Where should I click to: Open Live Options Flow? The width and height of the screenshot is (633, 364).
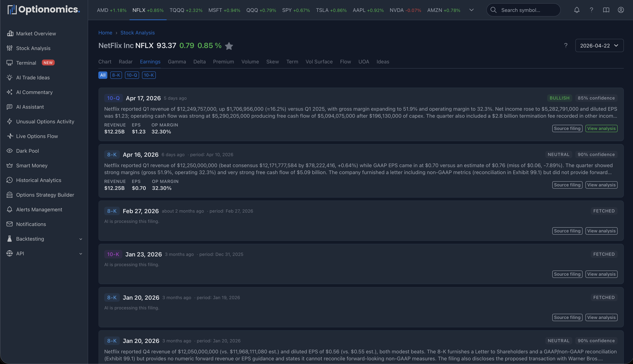37,136
